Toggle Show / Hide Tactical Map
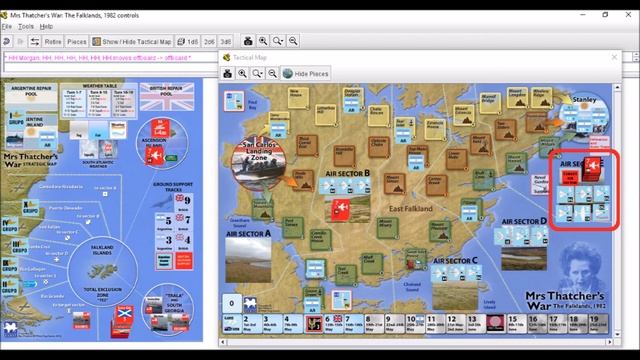The width and height of the screenshot is (640, 360). pos(131,41)
